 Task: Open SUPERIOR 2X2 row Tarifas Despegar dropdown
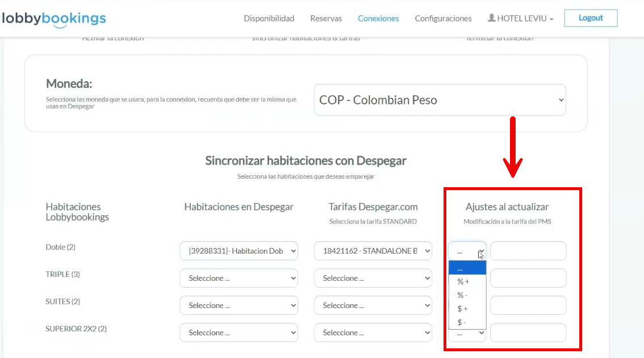pyautogui.click(x=373, y=332)
